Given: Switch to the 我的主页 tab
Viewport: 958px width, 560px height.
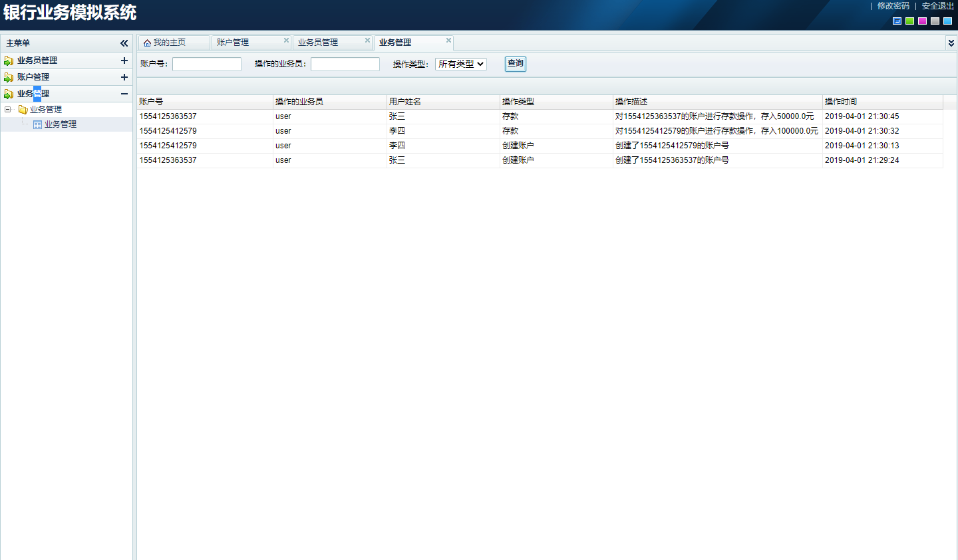Looking at the screenshot, I should pos(170,43).
